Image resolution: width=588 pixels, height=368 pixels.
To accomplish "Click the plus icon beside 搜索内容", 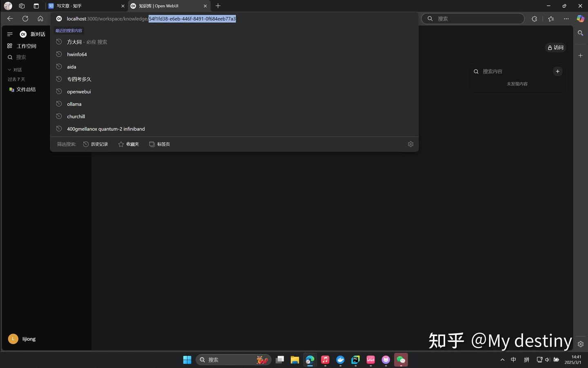I will (x=557, y=71).
